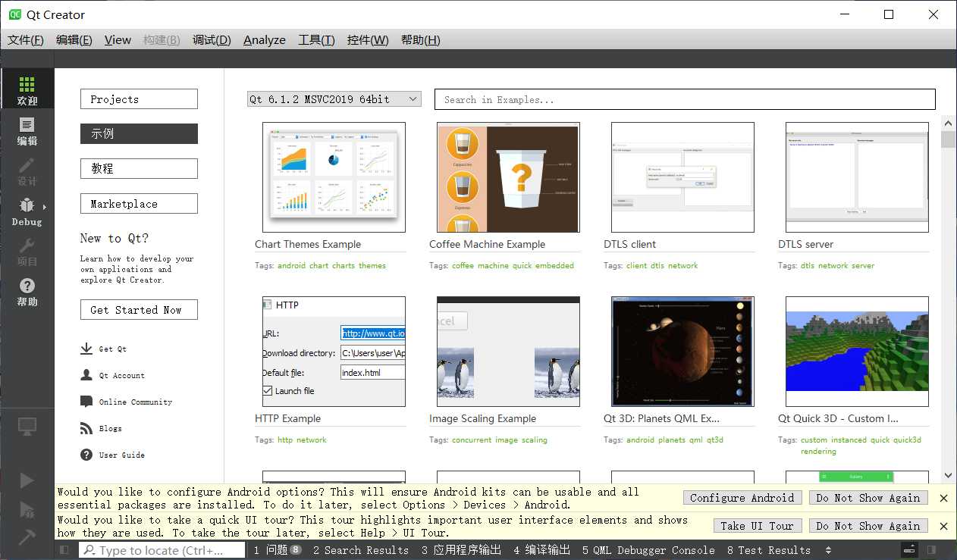Click the Search in Examples input field
Image resolution: width=957 pixels, height=560 pixels.
coord(684,99)
